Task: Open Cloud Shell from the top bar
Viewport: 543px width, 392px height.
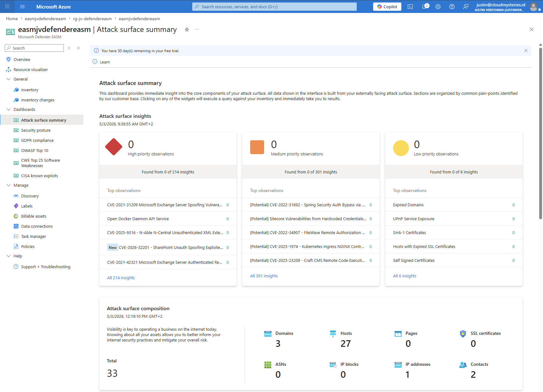Action: click(410, 7)
